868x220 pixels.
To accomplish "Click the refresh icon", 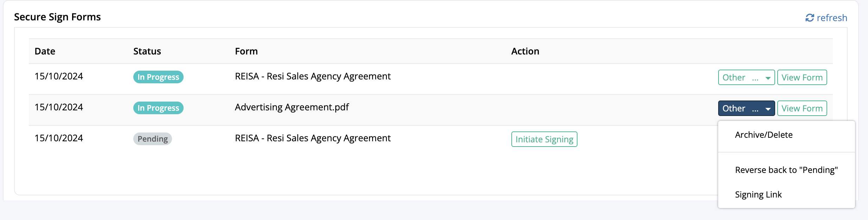I will [810, 18].
